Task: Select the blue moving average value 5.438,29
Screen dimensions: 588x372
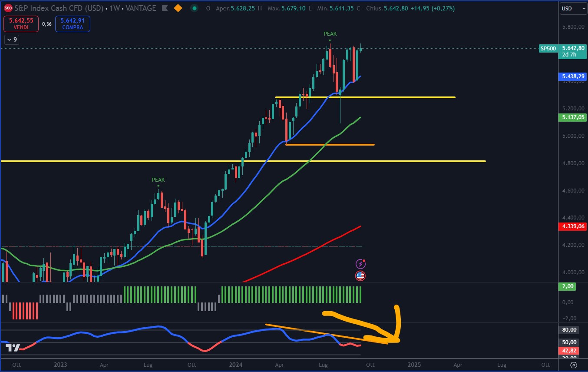Action: pos(571,76)
